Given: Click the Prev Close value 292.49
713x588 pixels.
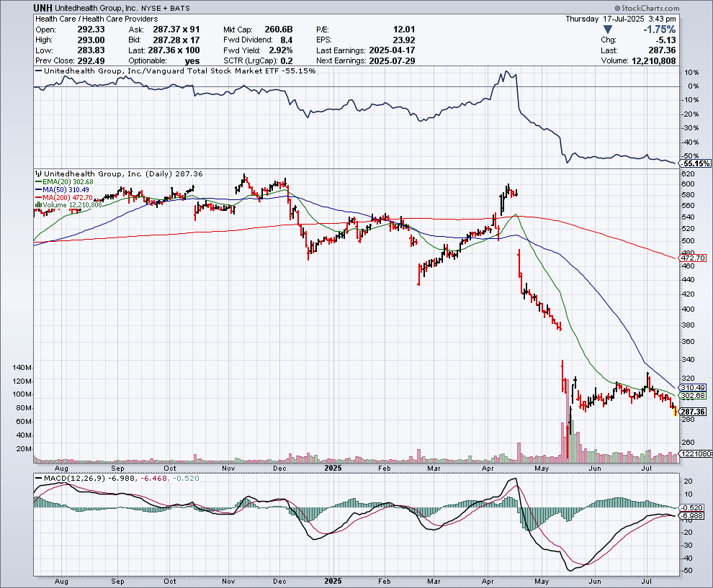Looking at the screenshot, I should [91, 61].
